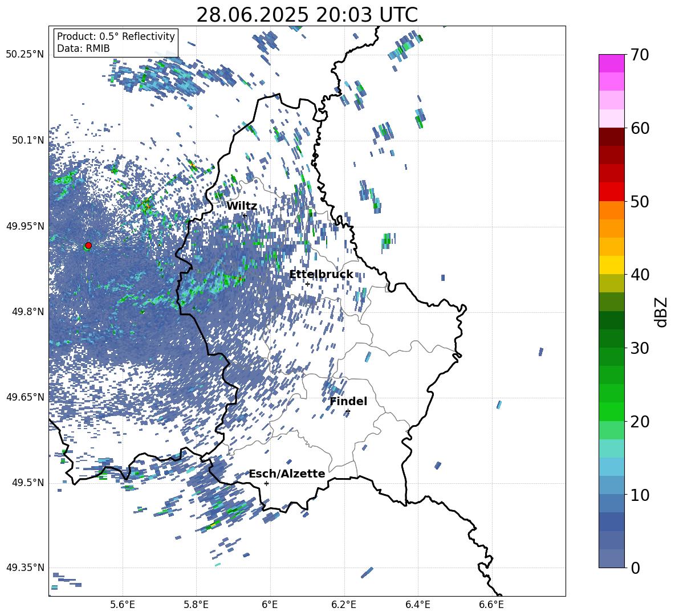The image size is (675, 616).
Task: Click the 6.2°E longitude label
Action: click(x=344, y=605)
